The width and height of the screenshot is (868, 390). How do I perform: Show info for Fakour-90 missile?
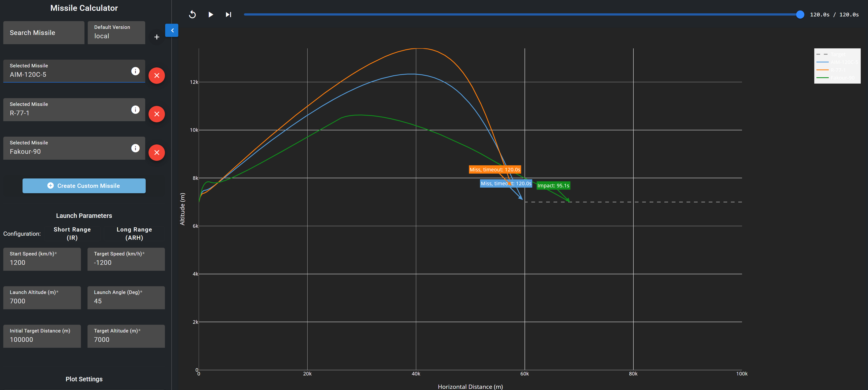135,148
